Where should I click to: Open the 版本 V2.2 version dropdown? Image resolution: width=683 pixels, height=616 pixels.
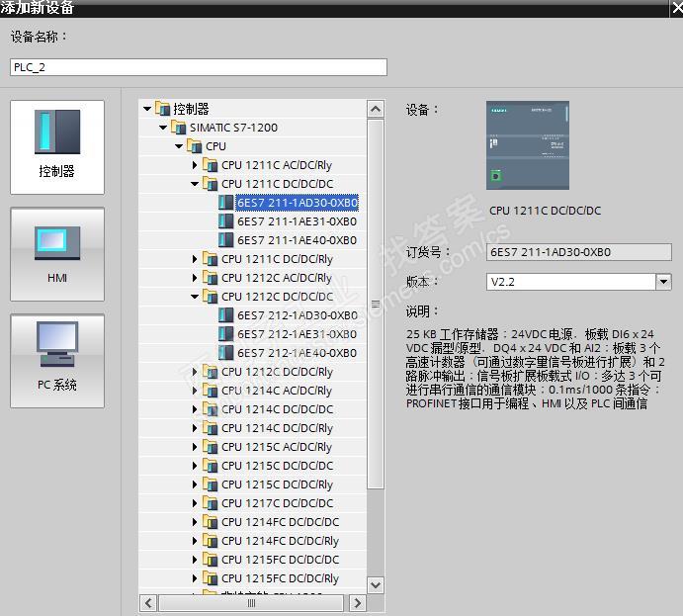point(663,282)
